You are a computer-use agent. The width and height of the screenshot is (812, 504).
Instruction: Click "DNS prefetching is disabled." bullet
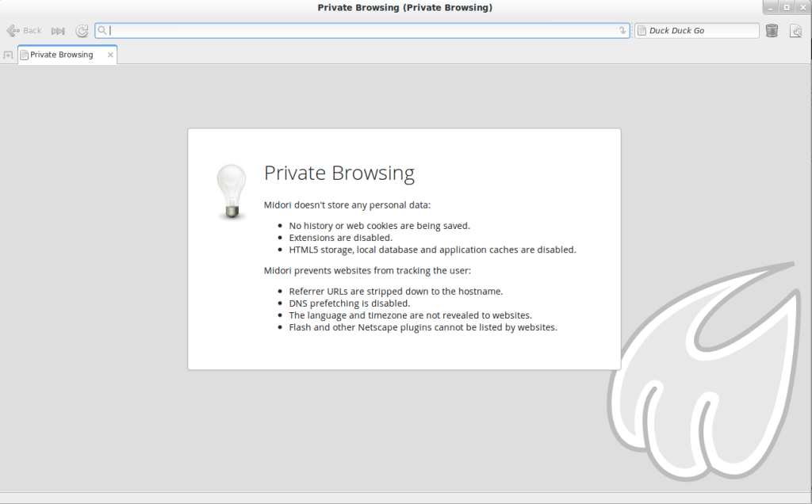[350, 304]
